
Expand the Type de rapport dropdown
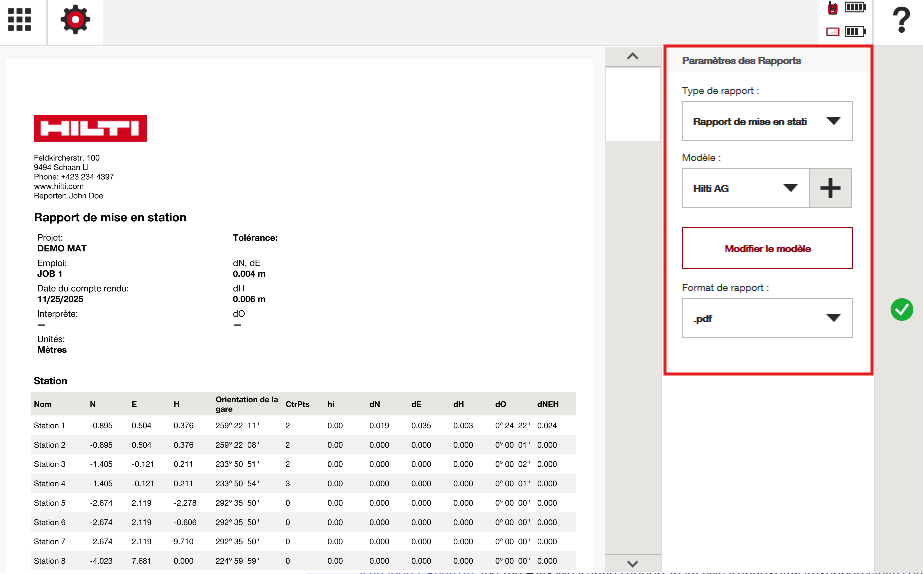click(767, 122)
